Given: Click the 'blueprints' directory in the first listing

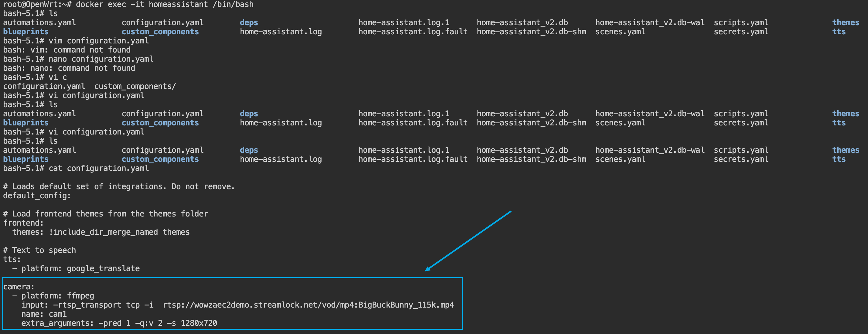Looking at the screenshot, I should coord(26,32).
